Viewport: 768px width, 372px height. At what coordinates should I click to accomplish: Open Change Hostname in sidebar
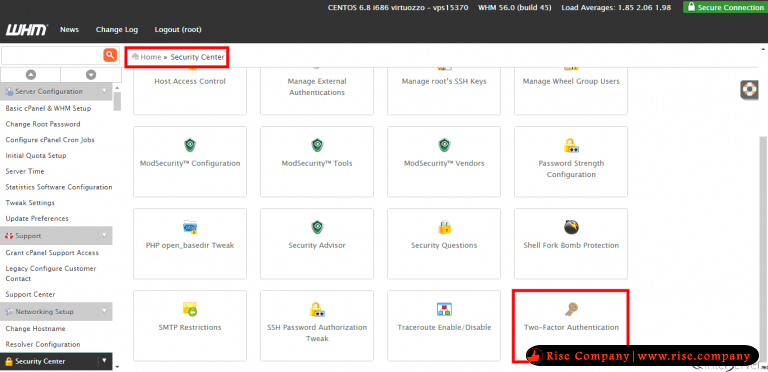pos(35,329)
